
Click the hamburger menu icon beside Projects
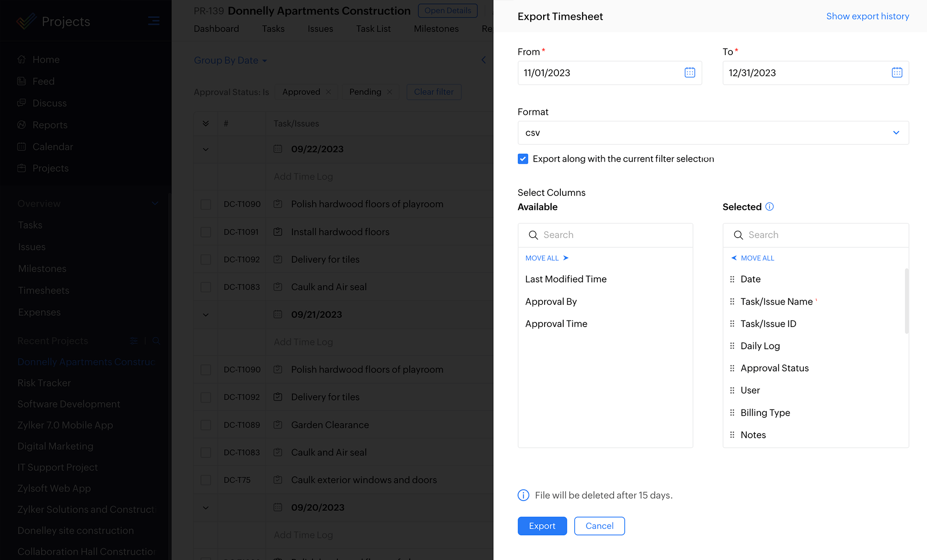[153, 21]
